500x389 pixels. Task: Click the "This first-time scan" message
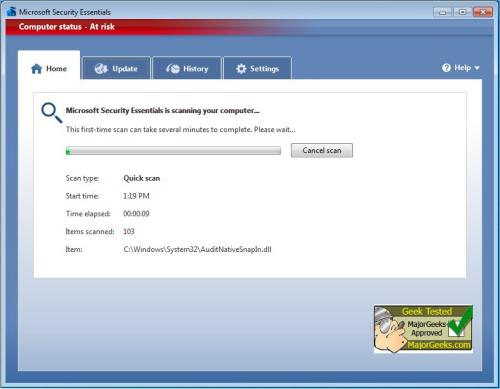click(180, 129)
